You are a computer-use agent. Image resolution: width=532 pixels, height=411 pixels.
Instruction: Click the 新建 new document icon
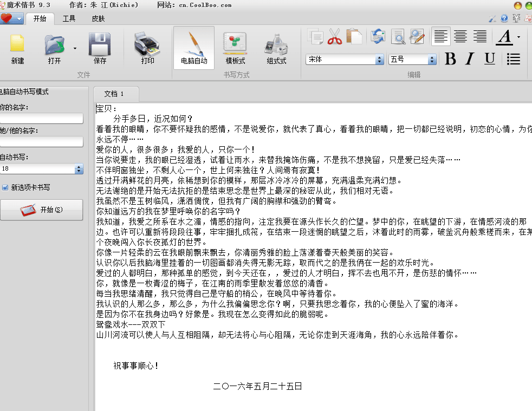point(17,44)
